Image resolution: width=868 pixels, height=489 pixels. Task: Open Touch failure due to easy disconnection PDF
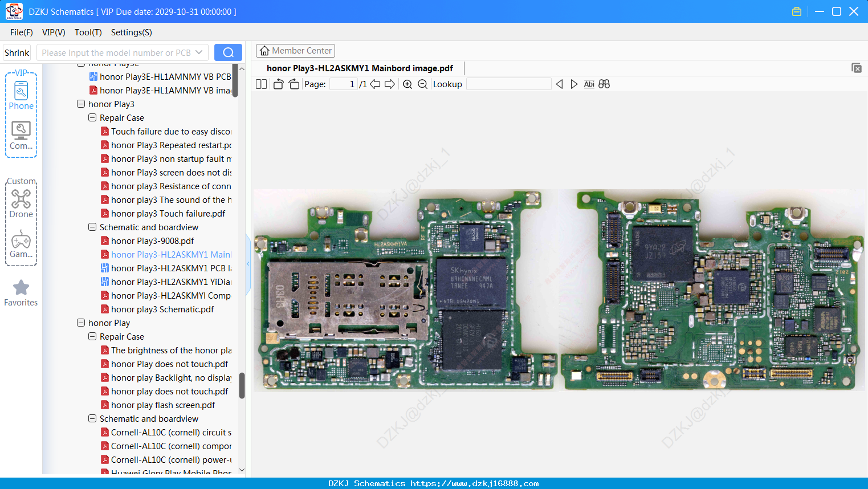(166, 132)
